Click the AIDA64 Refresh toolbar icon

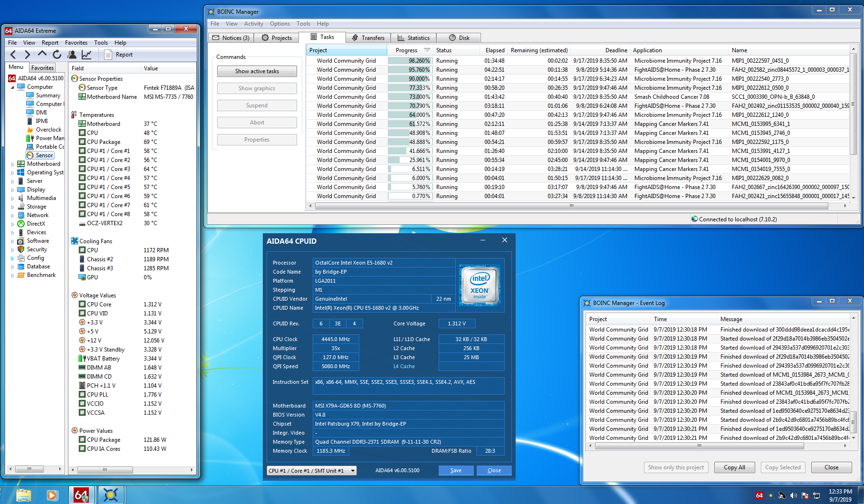[x=57, y=55]
